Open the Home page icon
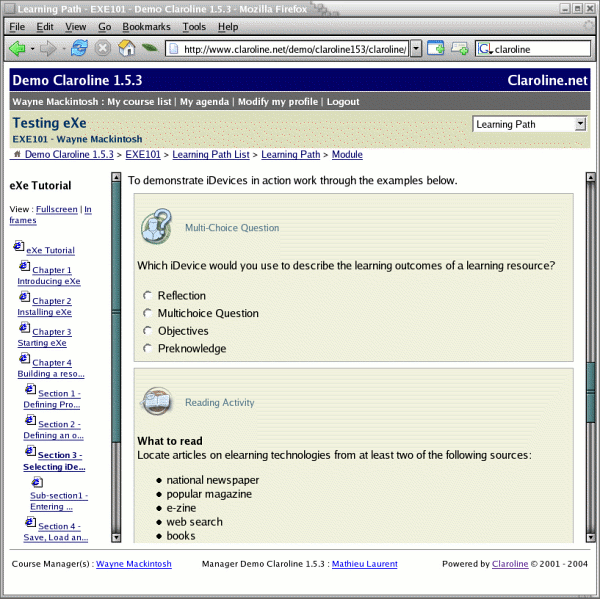Viewport: 600px width, 599px height. point(127,49)
